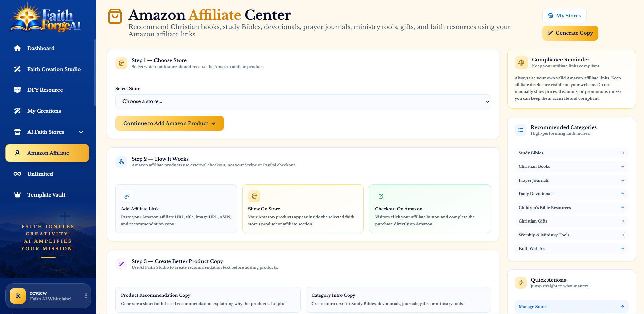Click the Dashboard home icon
This screenshot has width=644, height=314.
point(17,48)
